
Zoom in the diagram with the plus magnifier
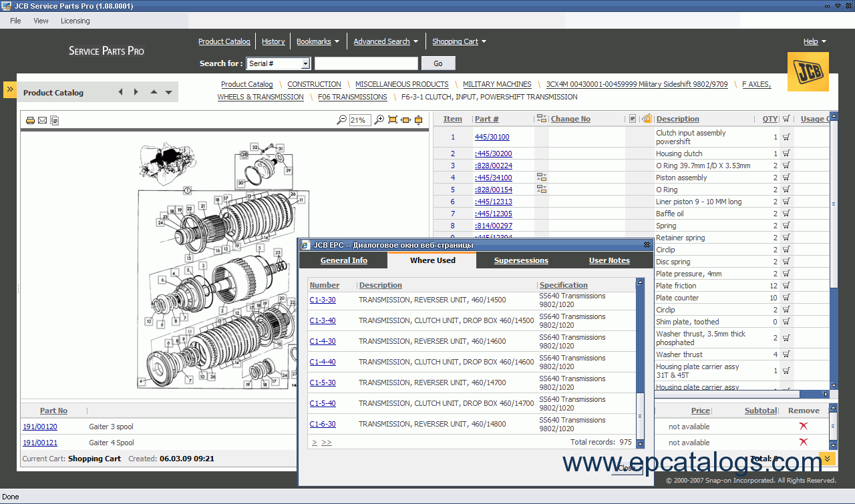[x=379, y=120]
